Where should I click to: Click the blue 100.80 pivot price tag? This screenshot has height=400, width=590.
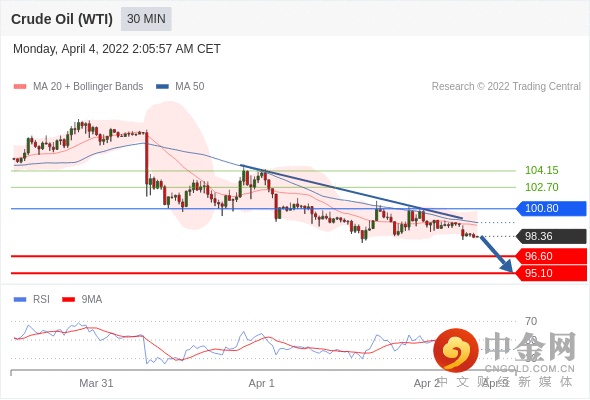(x=551, y=208)
